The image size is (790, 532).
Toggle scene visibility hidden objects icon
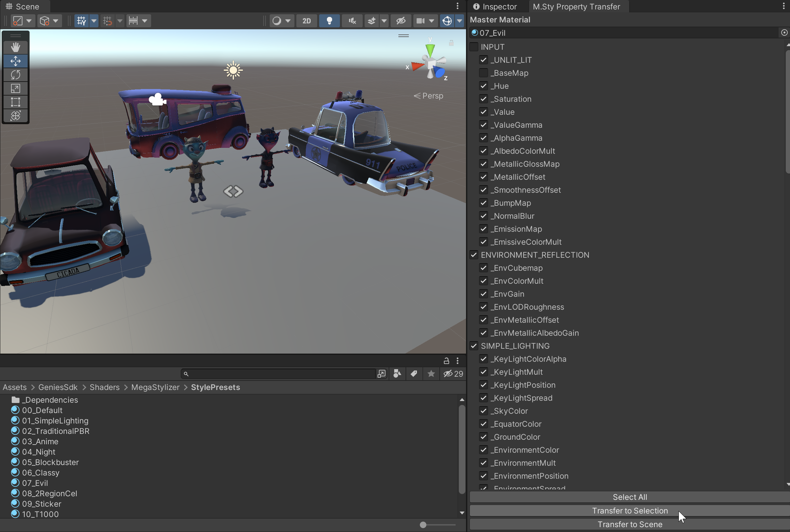tap(401, 21)
